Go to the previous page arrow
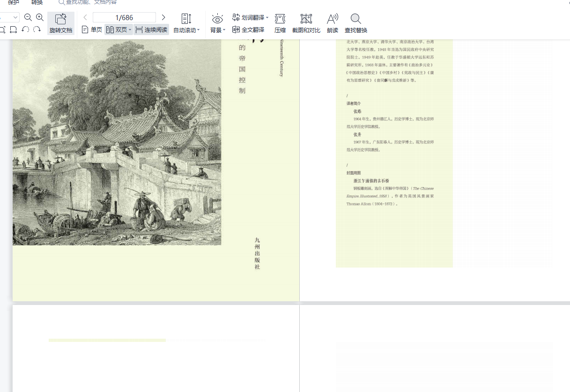The image size is (570, 392). tap(85, 17)
